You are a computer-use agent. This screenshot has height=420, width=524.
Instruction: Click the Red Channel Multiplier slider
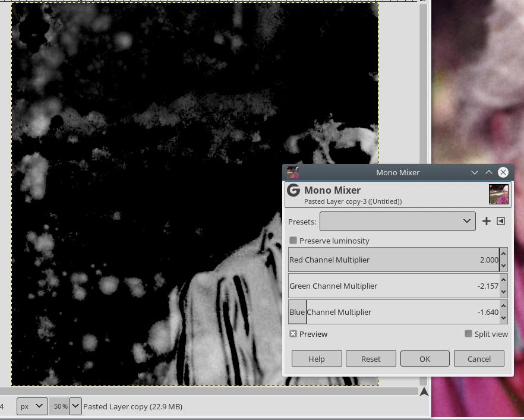[x=394, y=260]
